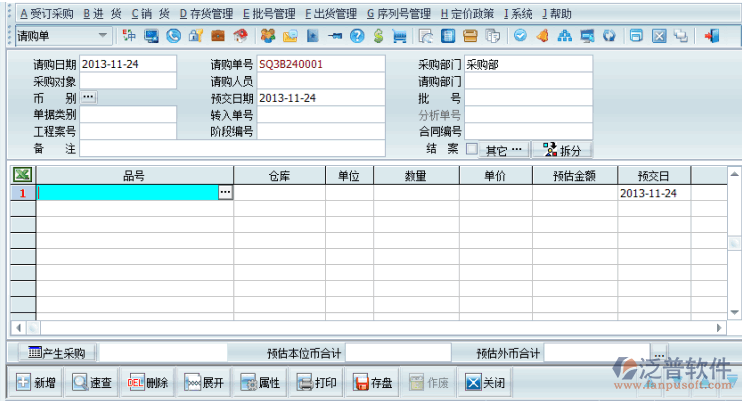Click the brown briefcase toolbar icon

pyautogui.click(x=218, y=37)
